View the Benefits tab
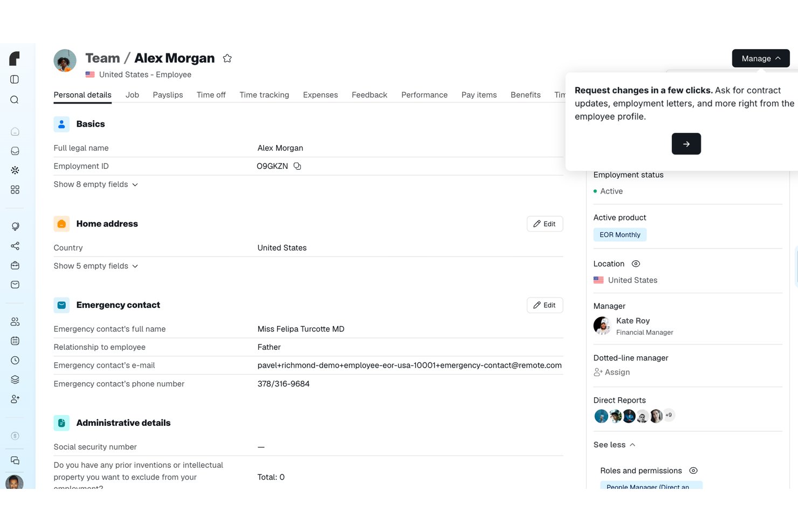This screenshot has width=798, height=532. tap(526, 95)
